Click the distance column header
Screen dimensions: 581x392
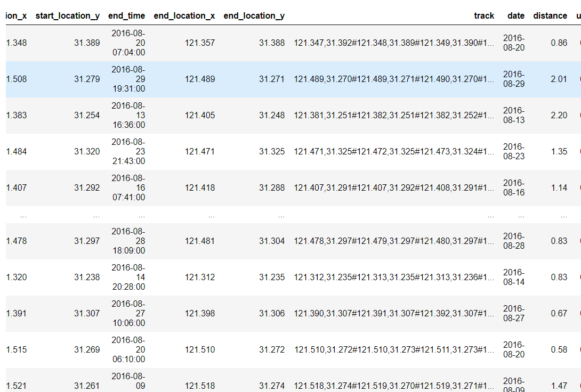[x=550, y=16]
